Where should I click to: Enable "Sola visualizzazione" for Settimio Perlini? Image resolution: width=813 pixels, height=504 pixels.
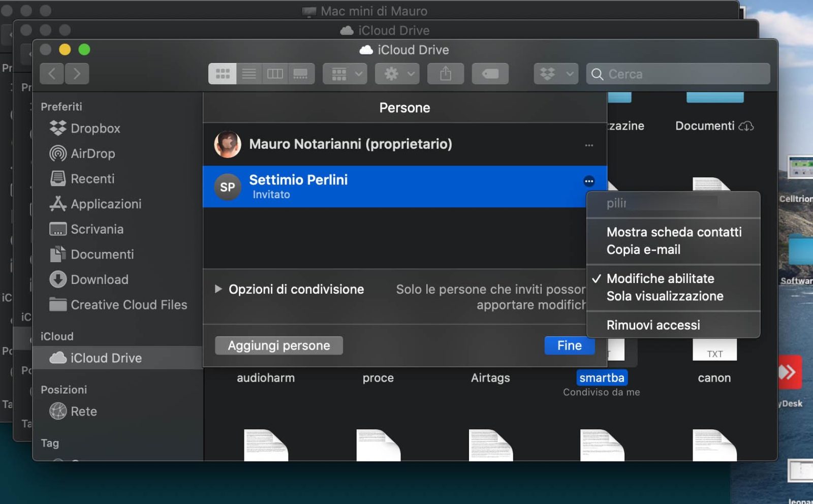pyautogui.click(x=664, y=296)
